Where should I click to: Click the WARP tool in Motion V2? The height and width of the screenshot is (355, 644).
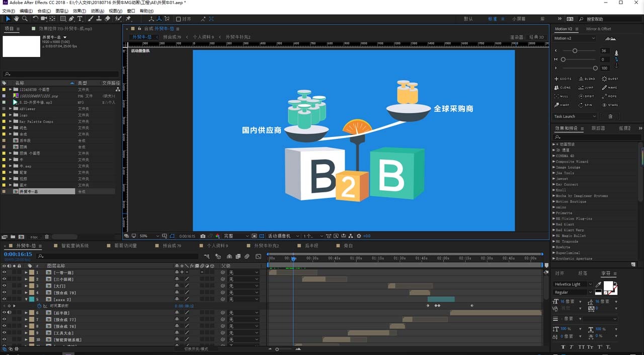pos(562,105)
